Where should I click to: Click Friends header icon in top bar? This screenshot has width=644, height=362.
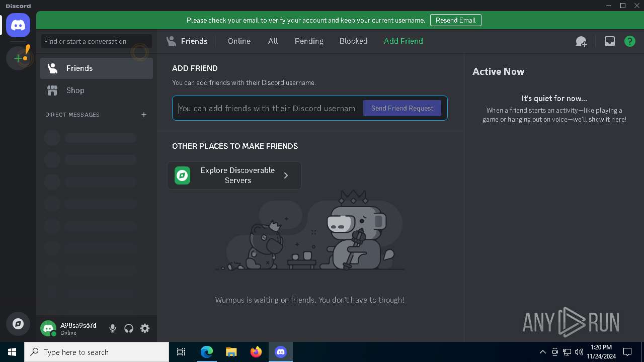(172, 41)
